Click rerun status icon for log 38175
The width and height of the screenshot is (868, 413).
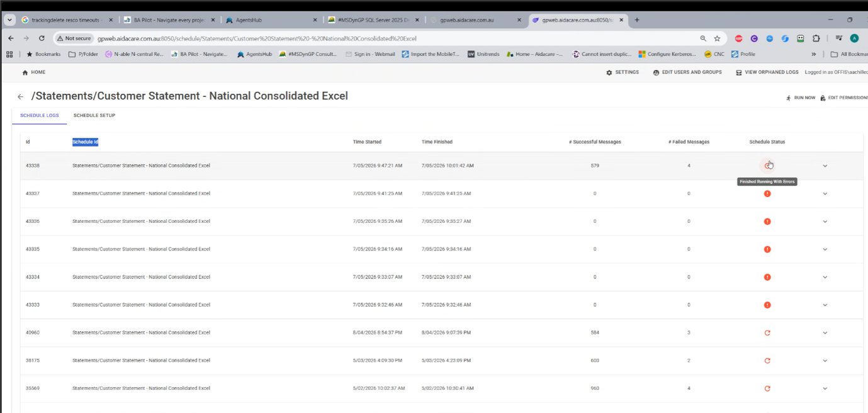[x=767, y=361]
